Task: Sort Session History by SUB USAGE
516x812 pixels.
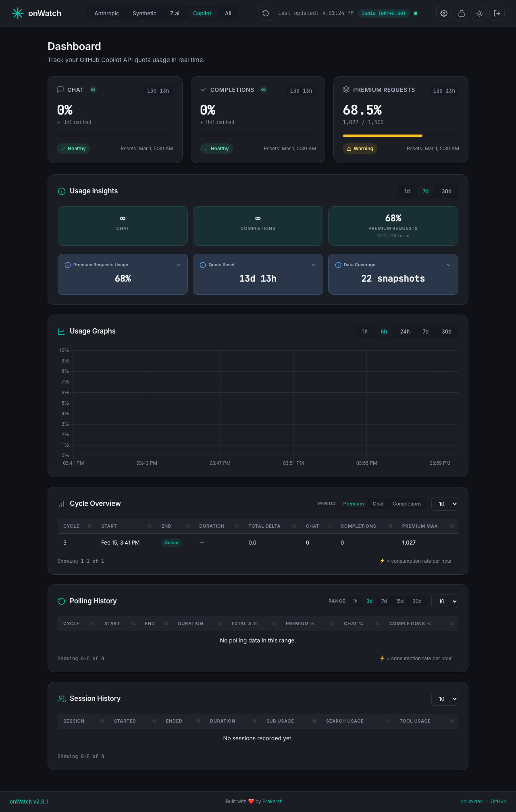Action: pyautogui.click(x=291, y=721)
